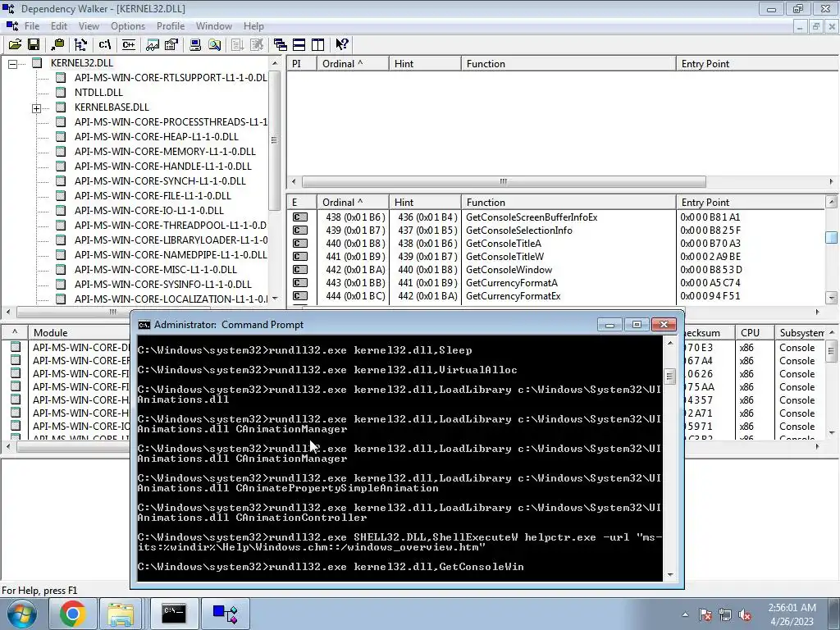Viewport: 840px width, 630px height.
Task: Show hidden tray icons arrow
Action: point(685,615)
